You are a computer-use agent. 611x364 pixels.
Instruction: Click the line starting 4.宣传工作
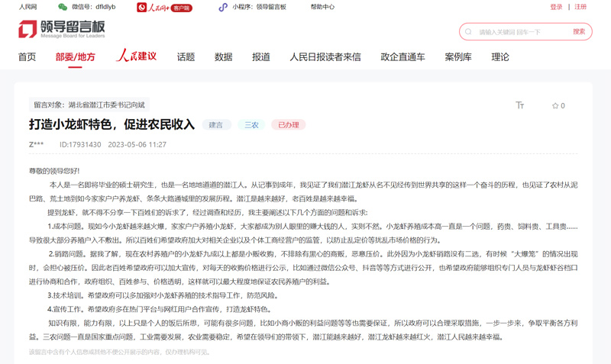[160, 309]
